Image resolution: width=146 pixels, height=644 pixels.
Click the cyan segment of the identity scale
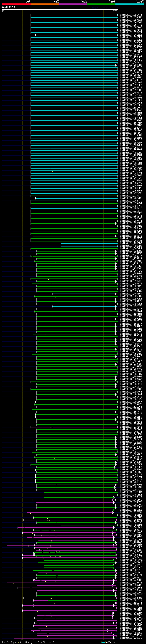[x=130, y=4]
